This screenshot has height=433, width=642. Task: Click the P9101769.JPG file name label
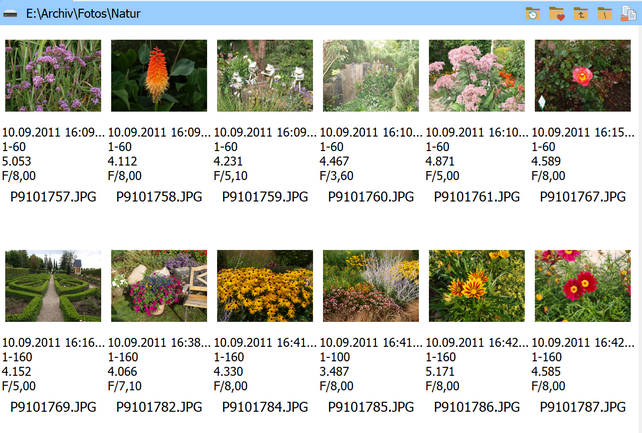point(53,407)
